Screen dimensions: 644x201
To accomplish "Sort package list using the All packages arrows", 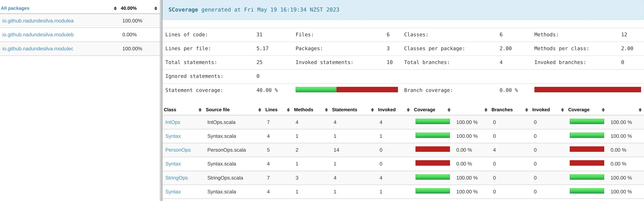I will 115,8.
